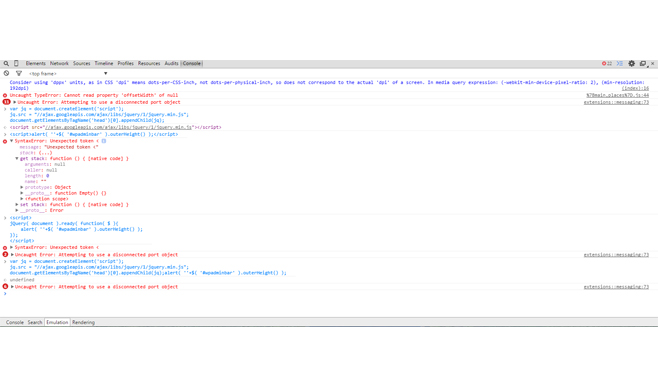This screenshot has width=658, height=387.
Task: Click the 'offsetWidth' of null TypeError message
Action: point(94,95)
